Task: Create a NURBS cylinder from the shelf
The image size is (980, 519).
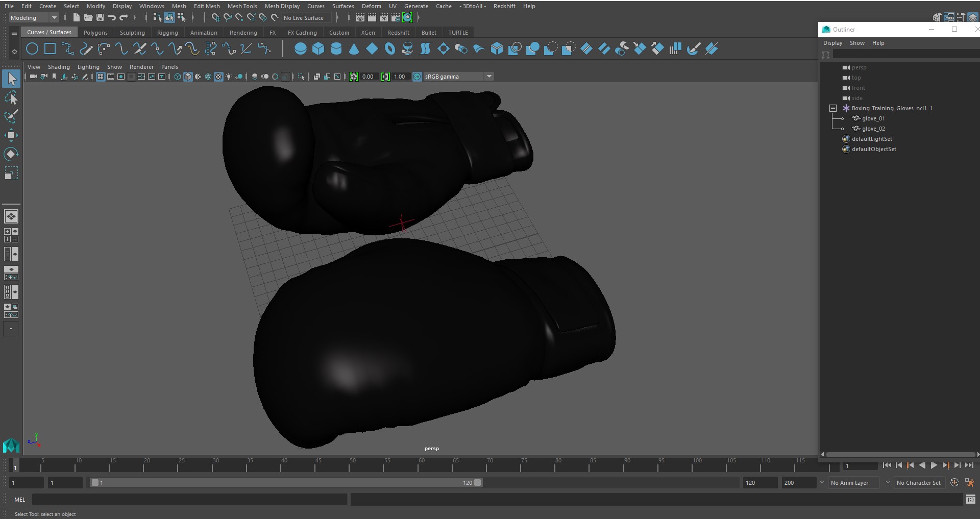Action: coord(336,49)
